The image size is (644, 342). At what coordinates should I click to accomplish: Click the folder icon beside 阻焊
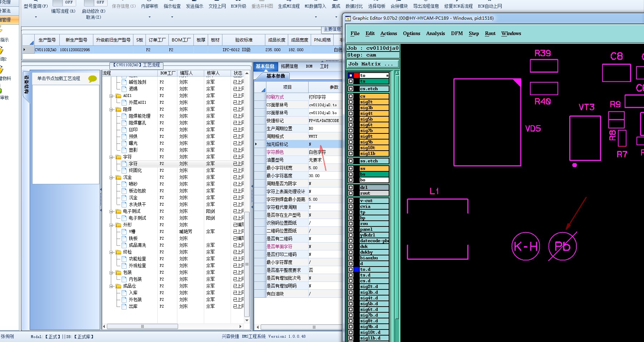tap(119, 109)
